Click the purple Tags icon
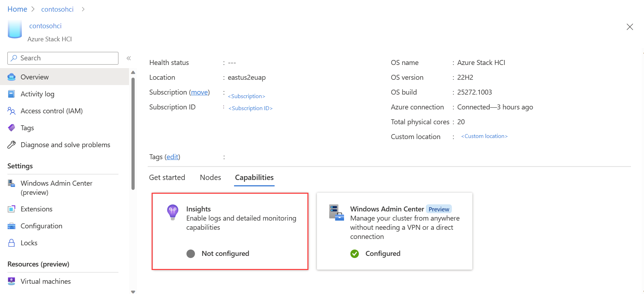The image size is (644, 294). (12, 128)
